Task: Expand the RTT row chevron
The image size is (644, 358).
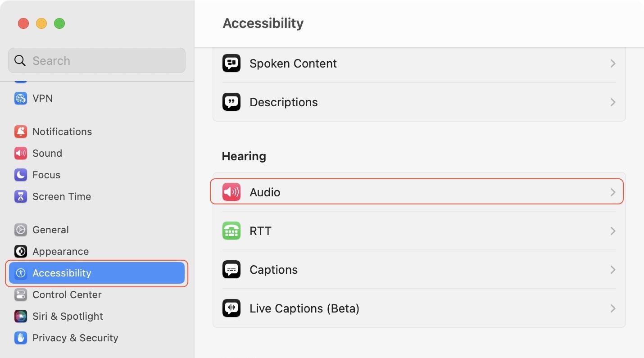Action: coord(612,231)
